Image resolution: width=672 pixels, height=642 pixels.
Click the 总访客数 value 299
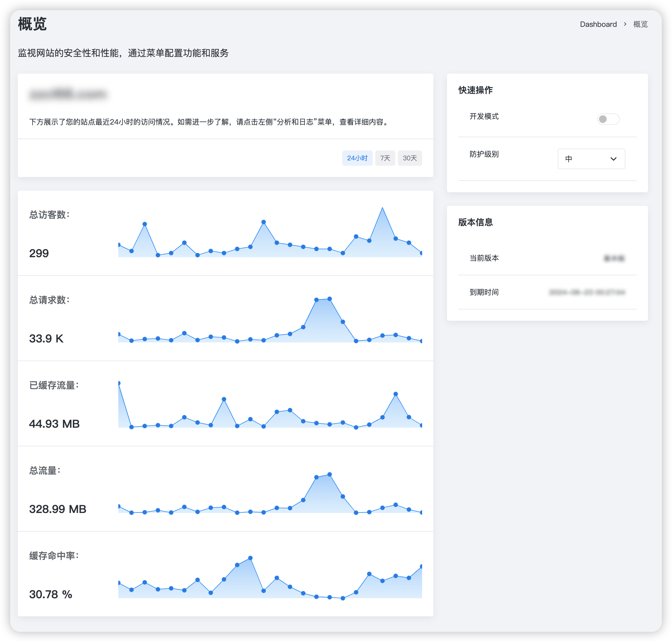click(x=39, y=253)
